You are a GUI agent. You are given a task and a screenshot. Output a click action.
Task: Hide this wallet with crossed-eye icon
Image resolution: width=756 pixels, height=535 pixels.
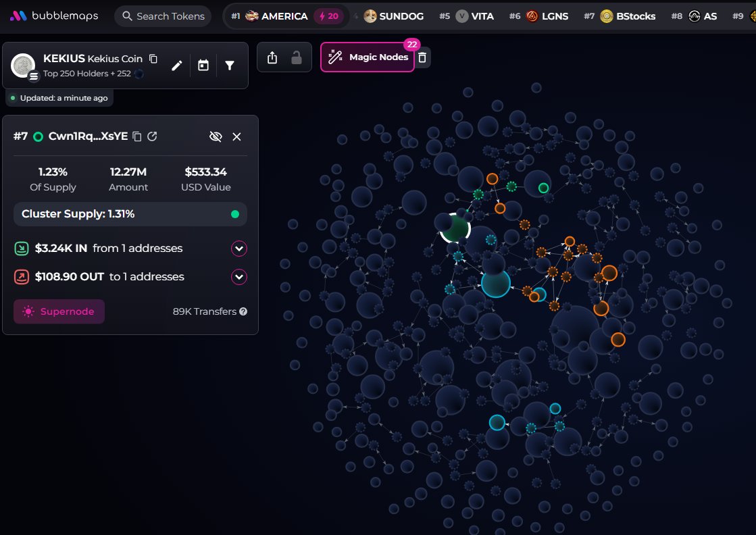(216, 137)
